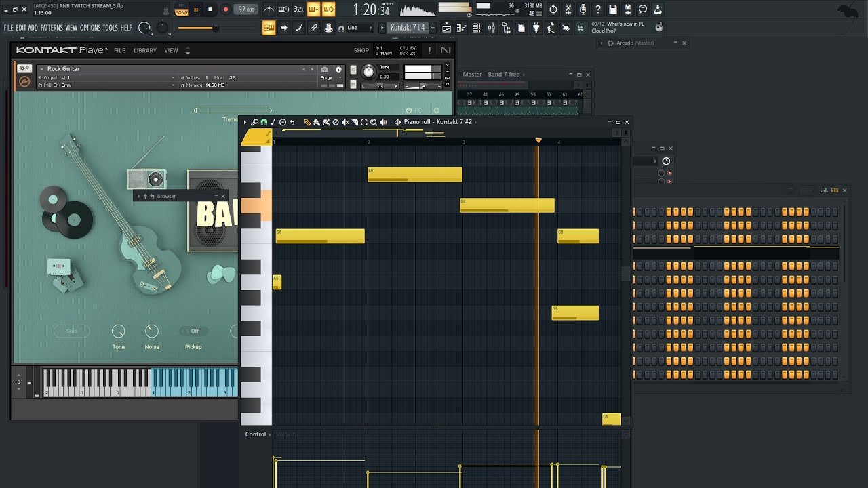Click the render audio file icon
The image size is (868, 488).
click(628, 9)
